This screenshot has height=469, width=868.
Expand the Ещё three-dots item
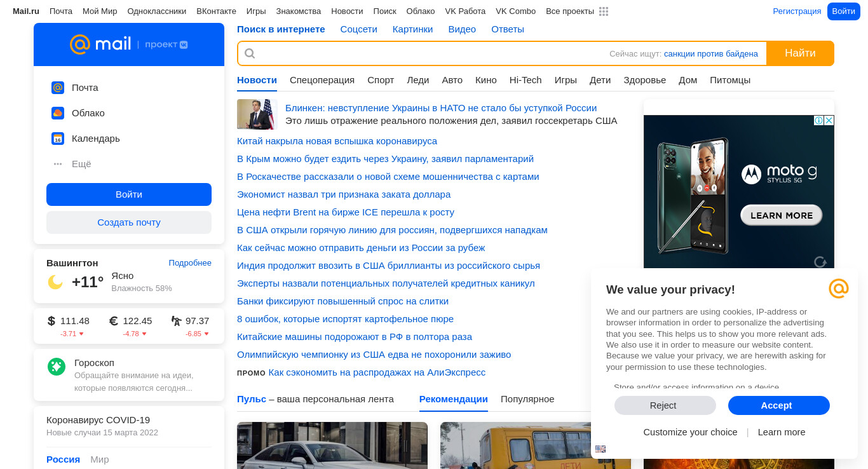pyautogui.click(x=58, y=164)
